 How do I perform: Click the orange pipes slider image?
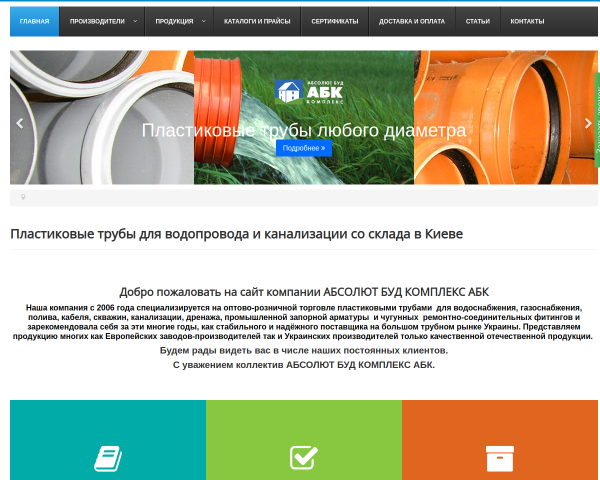(505, 118)
